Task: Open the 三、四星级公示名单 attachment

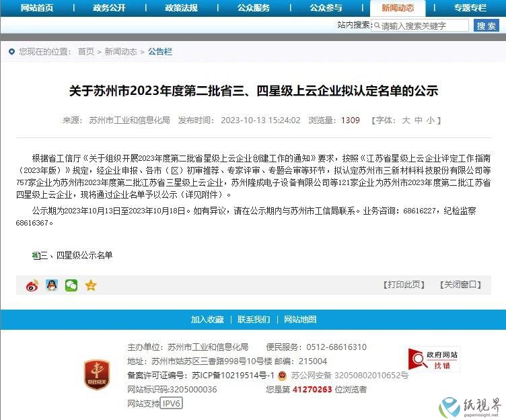Action: (x=76, y=255)
